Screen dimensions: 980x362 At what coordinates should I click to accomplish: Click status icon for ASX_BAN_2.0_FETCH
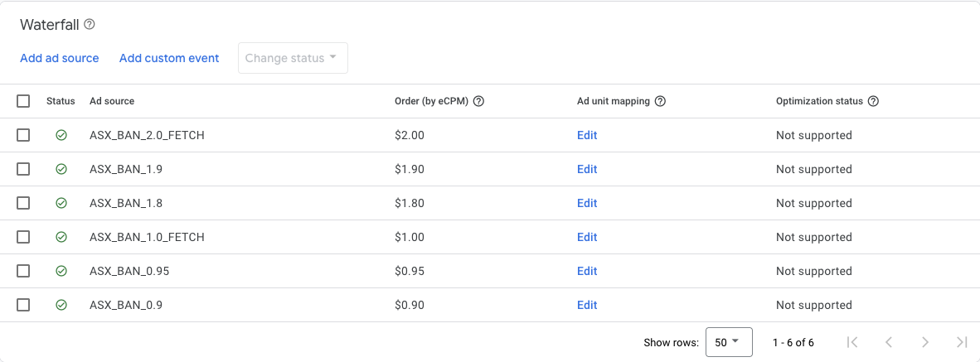61,135
